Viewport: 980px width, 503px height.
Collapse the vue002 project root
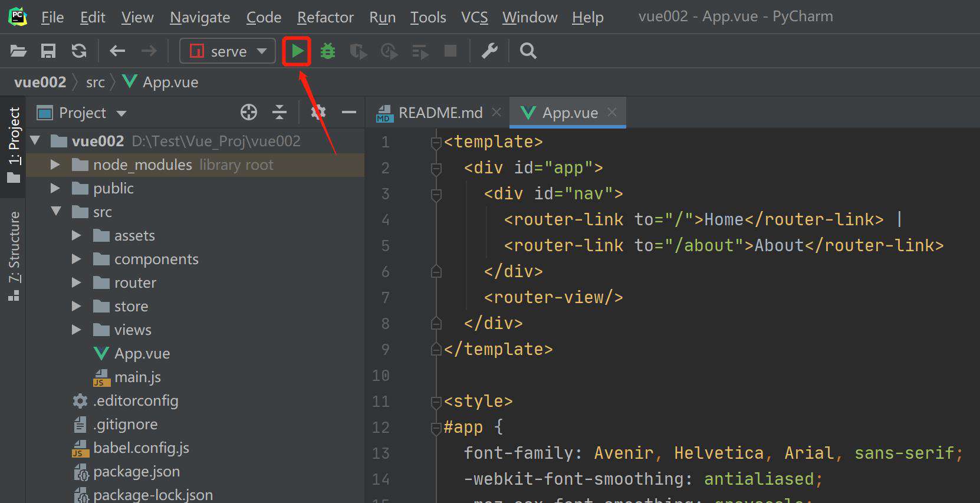pos(35,140)
